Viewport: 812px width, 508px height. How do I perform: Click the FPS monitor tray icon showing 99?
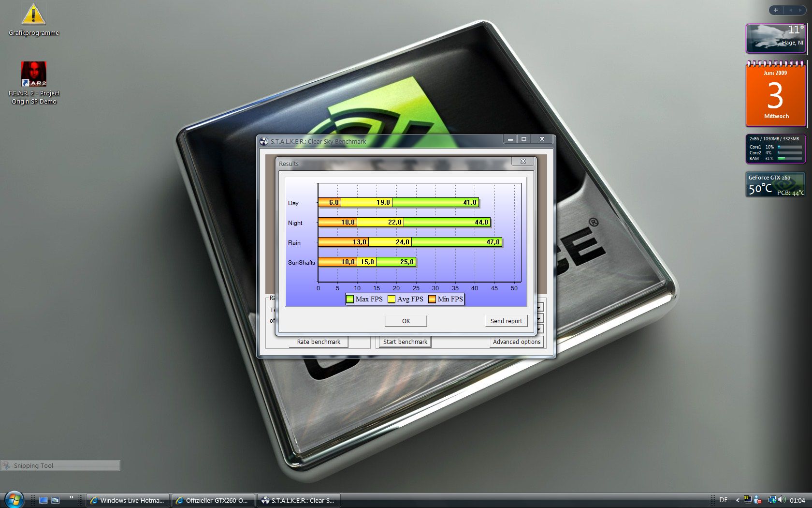[x=748, y=500]
